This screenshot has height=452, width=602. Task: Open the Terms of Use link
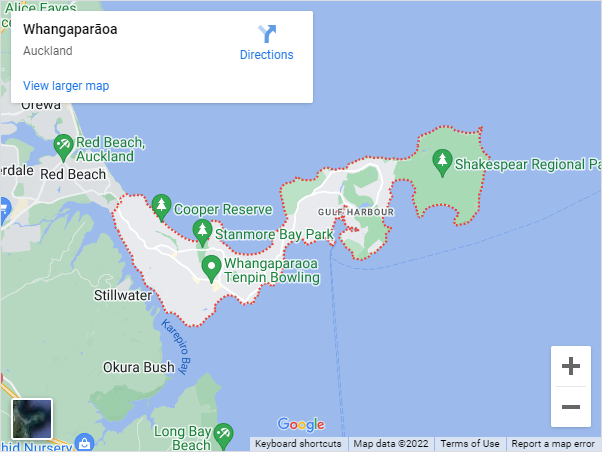tap(470, 444)
